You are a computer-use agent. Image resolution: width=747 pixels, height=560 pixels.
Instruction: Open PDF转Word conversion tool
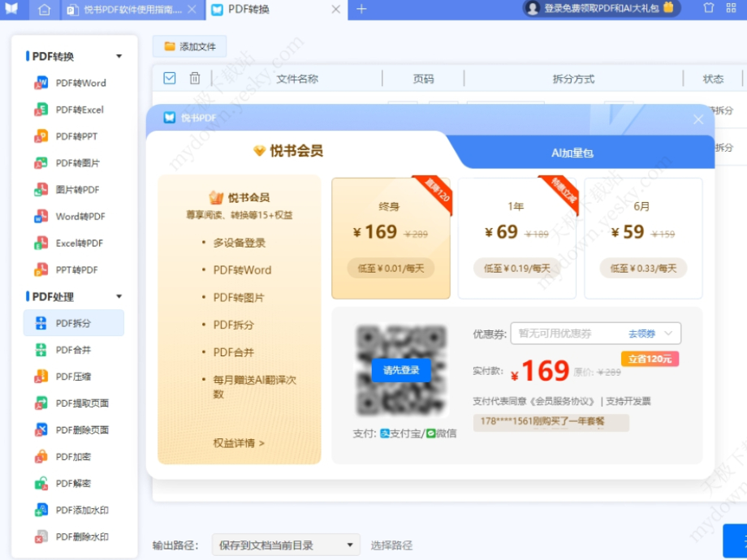tap(71, 83)
